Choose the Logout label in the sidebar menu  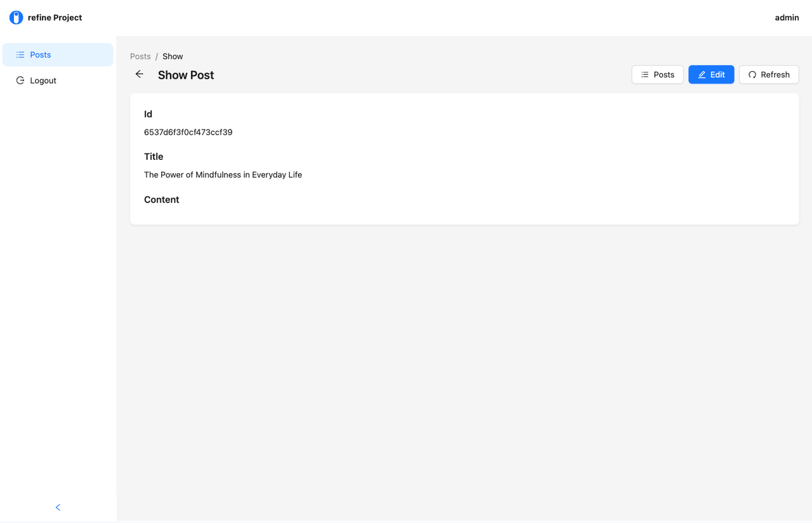tap(43, 81)
